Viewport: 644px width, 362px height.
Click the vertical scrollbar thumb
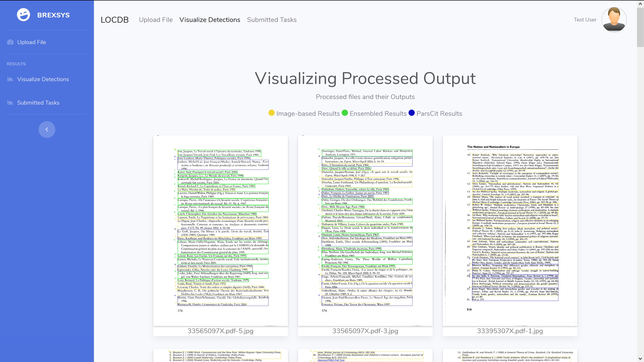pos(640,27)
